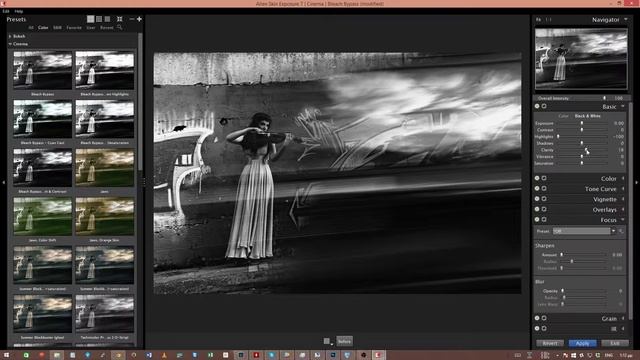Viewport: 640px width, 360px height.
Task: Click the expand-presets grid icon in Presets header
Action: pos(120,19)
